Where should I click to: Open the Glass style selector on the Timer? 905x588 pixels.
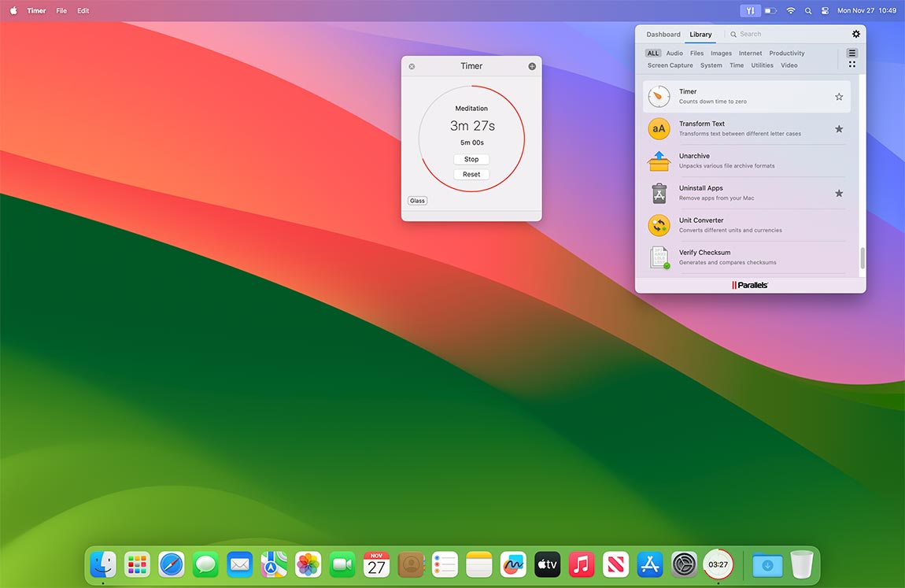point(417,201)
